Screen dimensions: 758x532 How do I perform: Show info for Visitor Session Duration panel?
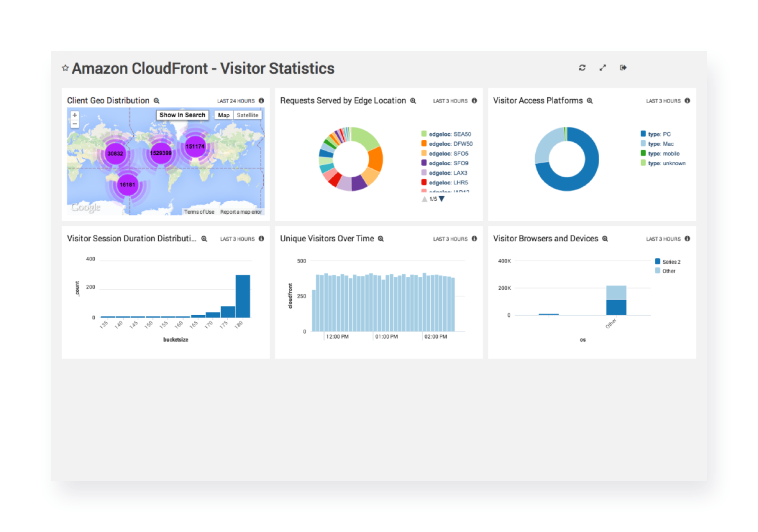click(262, 239)
